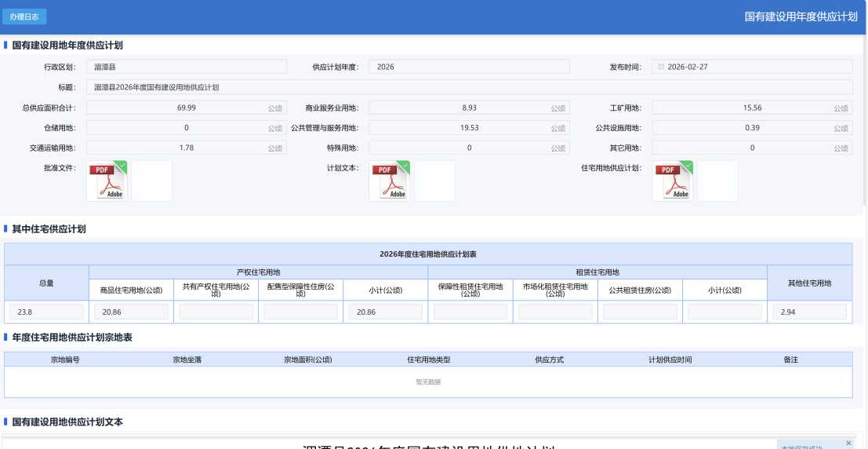Click the calendar icon in 发布时间 field
This screenshot has width=868, height=449.
click(x=661, y=68)
